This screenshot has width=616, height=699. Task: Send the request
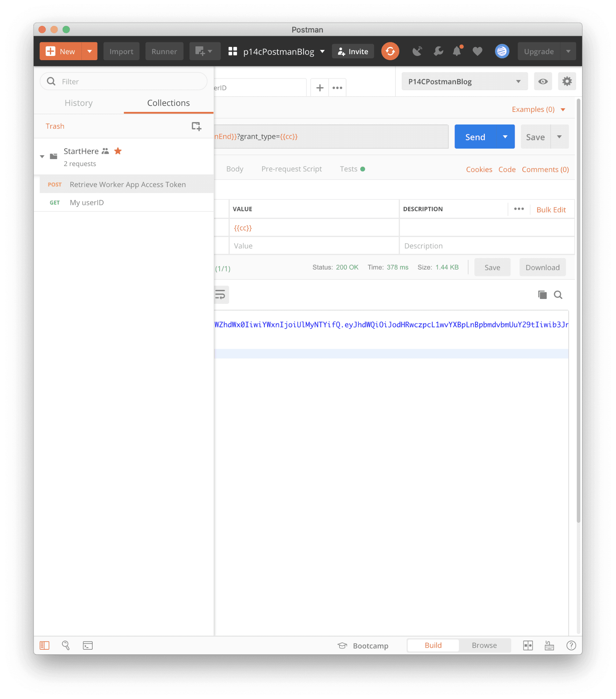(475, 137)
